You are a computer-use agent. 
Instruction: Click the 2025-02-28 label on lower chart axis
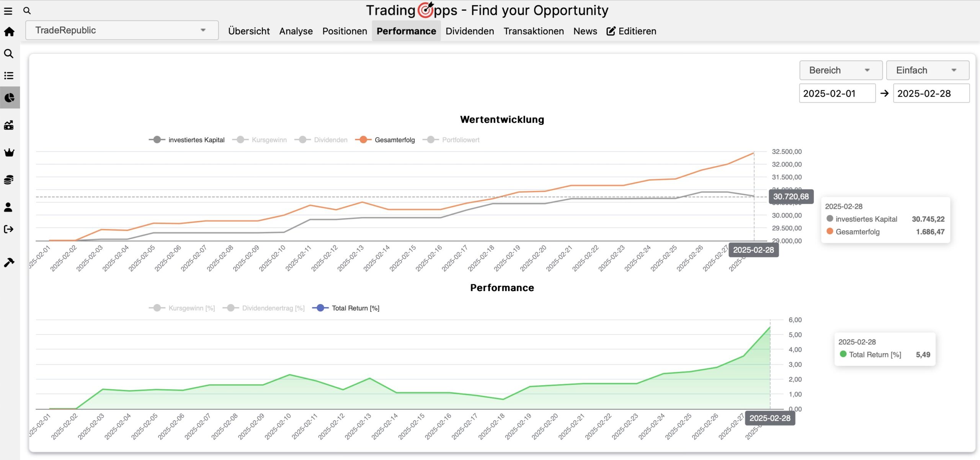point(770,418)
